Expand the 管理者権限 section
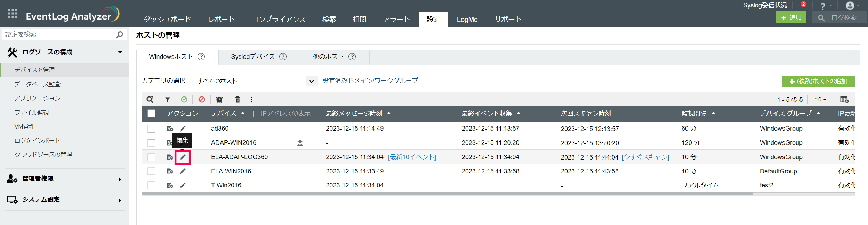The image size is (868, 225). (x=120, y=179)
